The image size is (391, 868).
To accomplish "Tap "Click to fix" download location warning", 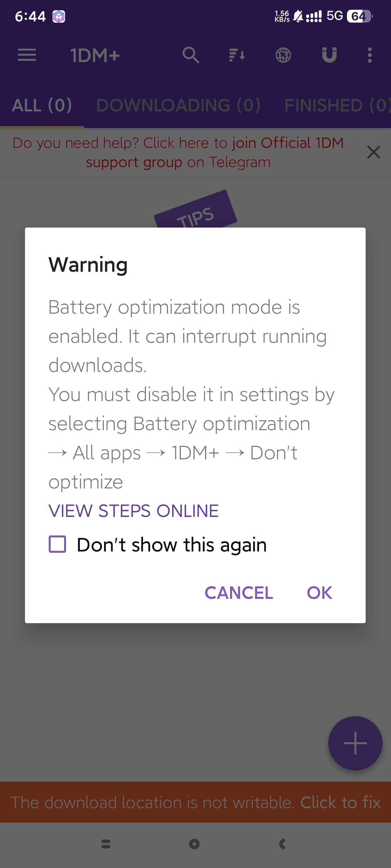I will click(x=340, y=802).
